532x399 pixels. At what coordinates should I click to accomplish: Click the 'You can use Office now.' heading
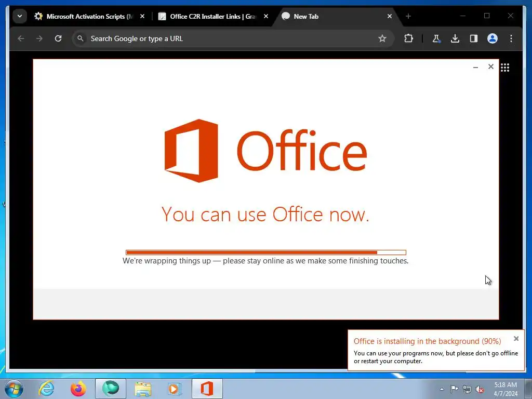click(x=265, y=215)
